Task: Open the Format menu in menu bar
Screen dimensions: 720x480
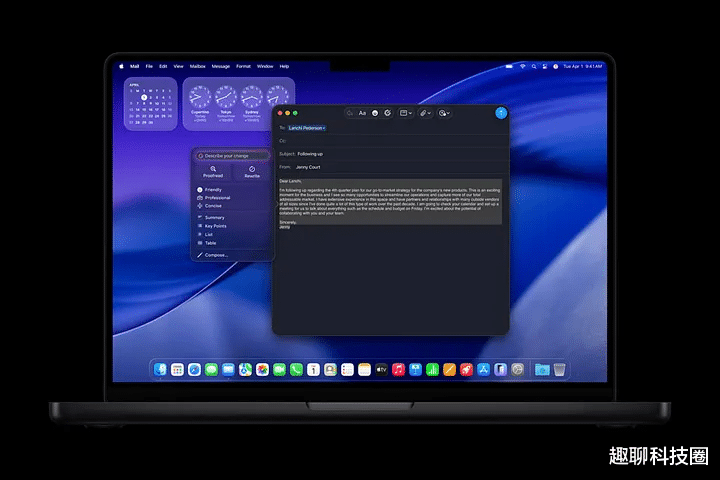Action: [x=243, y=66]
